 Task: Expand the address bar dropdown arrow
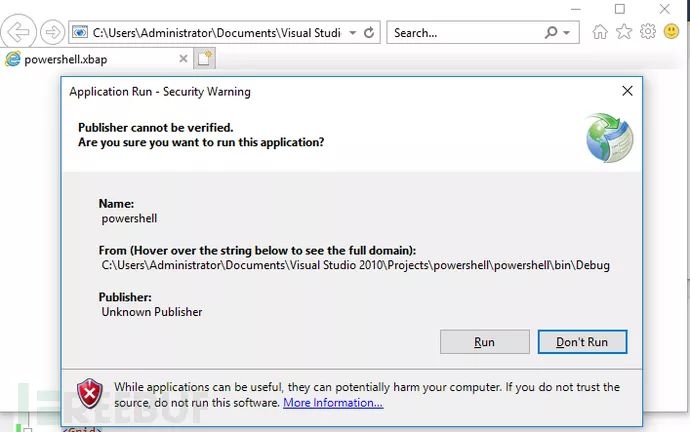pos(351,32)
